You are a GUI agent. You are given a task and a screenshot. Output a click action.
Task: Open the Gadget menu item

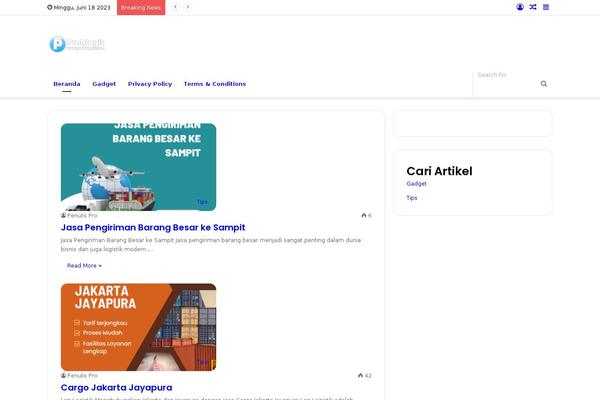[x=104, y=84]
